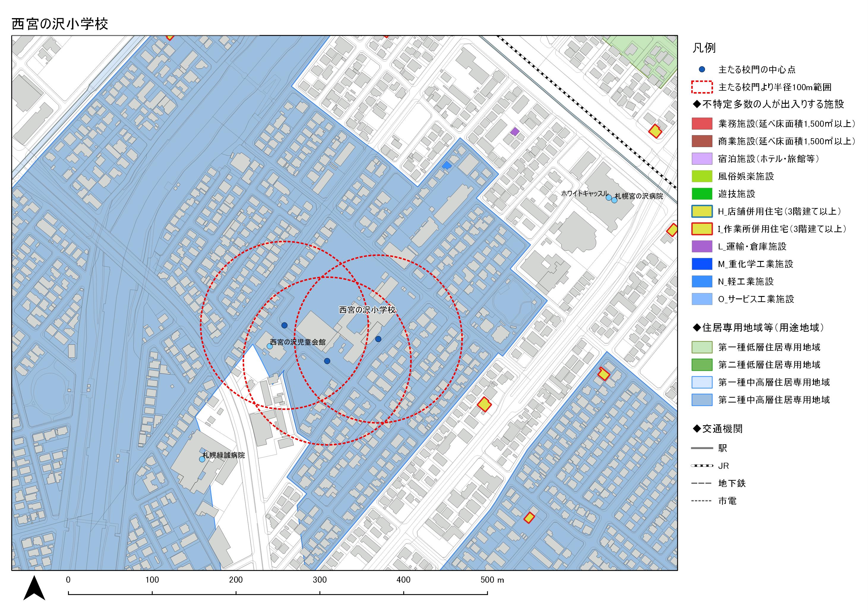Click the M_重化学工業施設 blue legend swatch
Viewport: 868px width, 614px height.
point(702,264)
